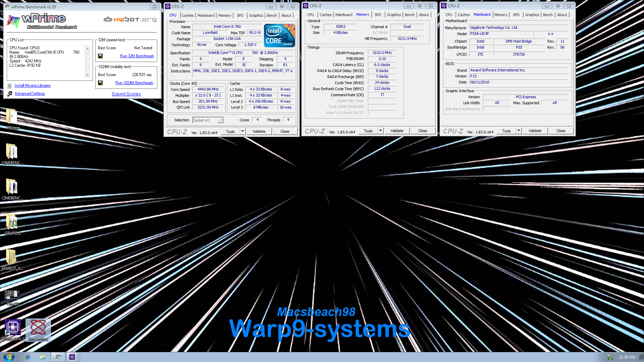644x362 pixels.
Task: Open Memory tab in CPU window
Action: (x=225, y=15)
